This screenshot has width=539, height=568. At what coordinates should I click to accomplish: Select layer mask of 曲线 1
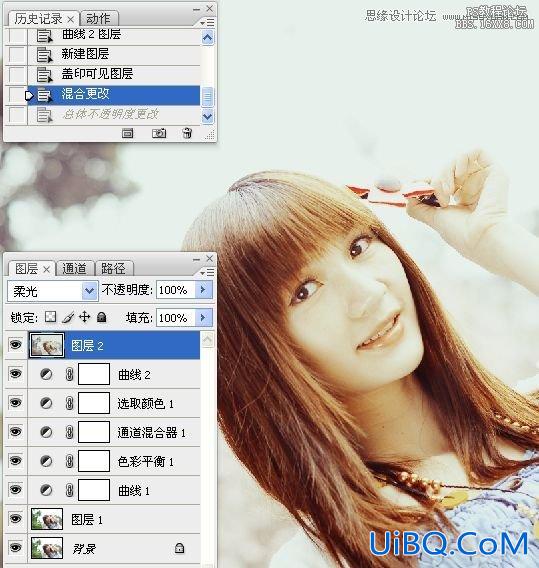(x=94, y=490)
